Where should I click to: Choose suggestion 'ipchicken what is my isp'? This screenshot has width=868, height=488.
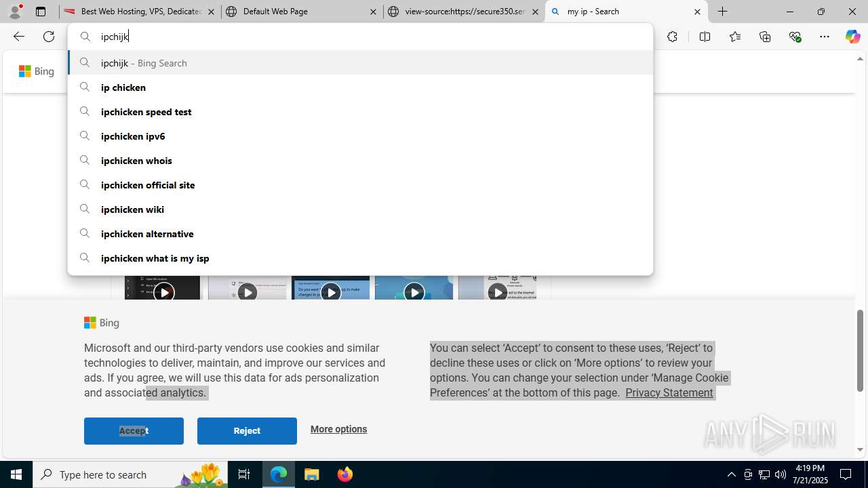(360, 258)
